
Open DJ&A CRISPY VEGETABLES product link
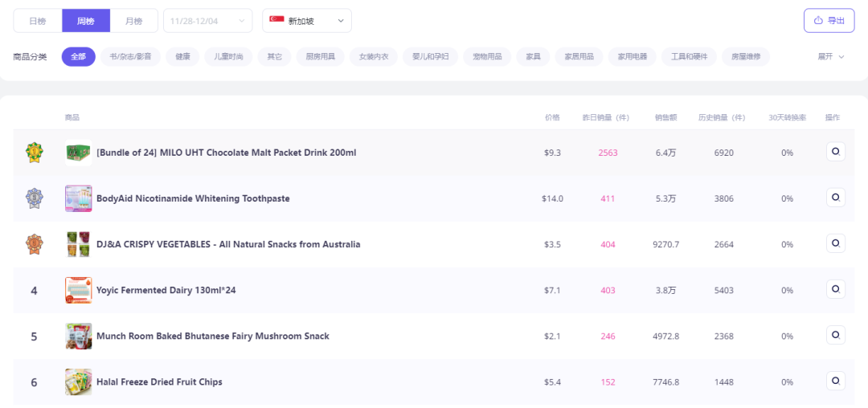(x=228, y=244)
